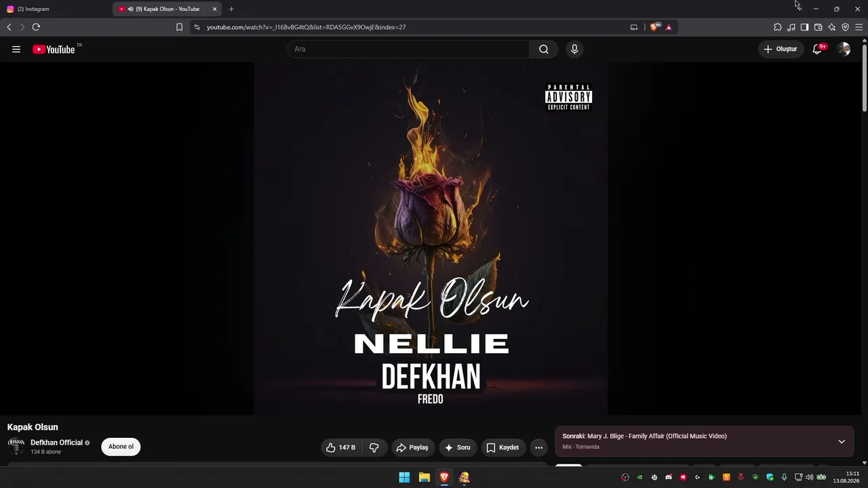Open Brave Rewards triangle icon
Viewport: 868px width, 488px height.
tap(669, 27)
